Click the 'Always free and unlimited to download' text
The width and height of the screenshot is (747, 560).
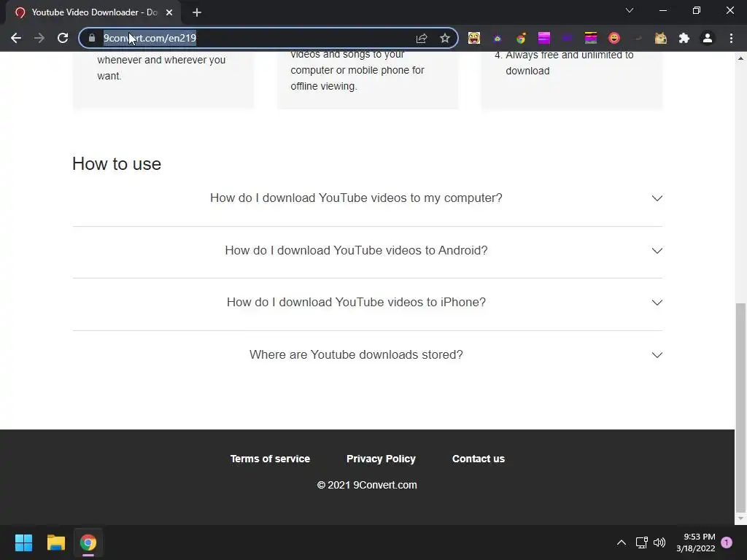(x=569, y=63)
